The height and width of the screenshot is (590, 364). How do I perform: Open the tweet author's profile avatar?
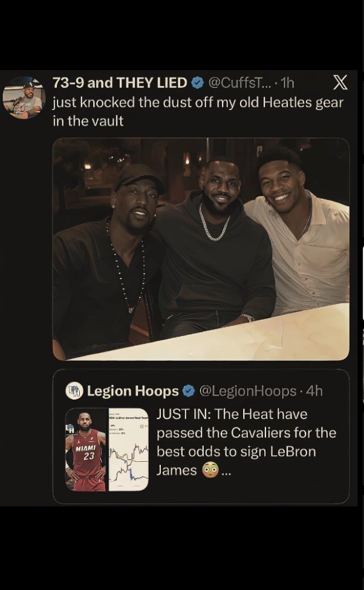pyautogui.click(x=24, y=97)
